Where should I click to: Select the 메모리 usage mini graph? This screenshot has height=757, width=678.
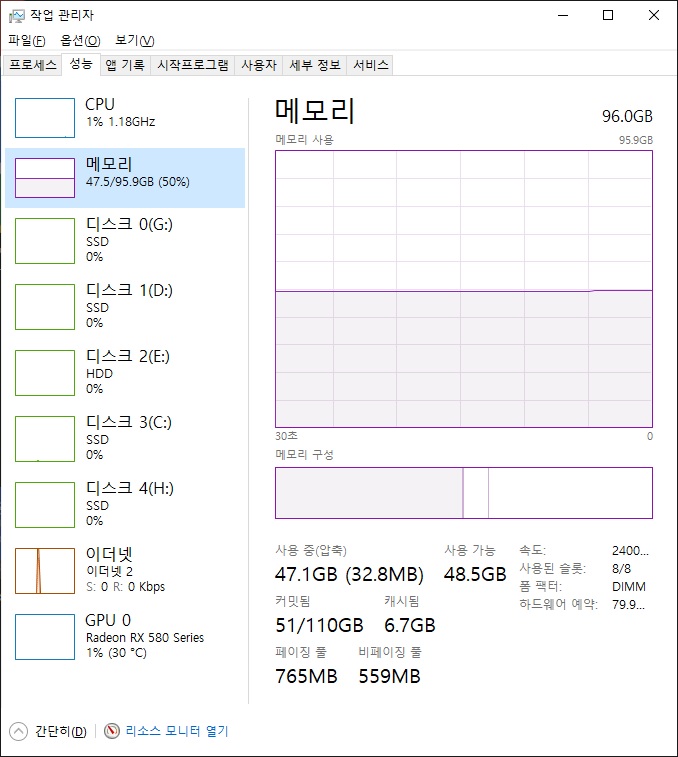coord(45,178)
